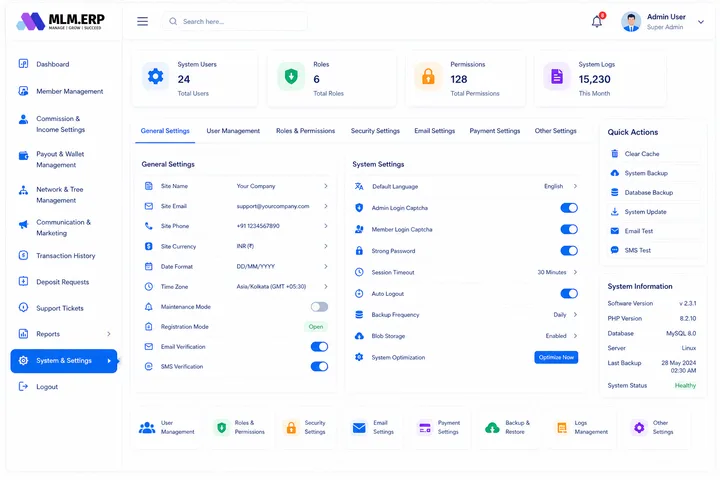Image resolution: width=720 pixels, height=480 pixels.
Task: Click the notification bell icon
Action: coord(597,22)
